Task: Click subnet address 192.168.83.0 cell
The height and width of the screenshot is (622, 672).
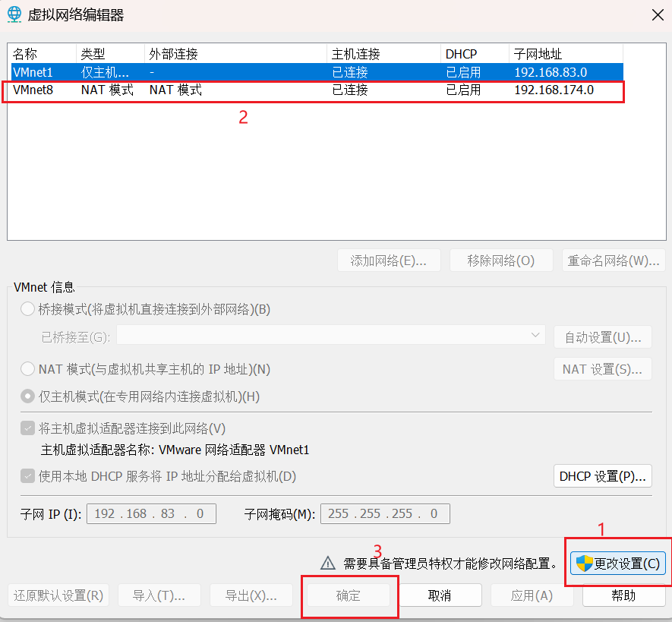Action: pyautogui.click(x=551, y=72)
